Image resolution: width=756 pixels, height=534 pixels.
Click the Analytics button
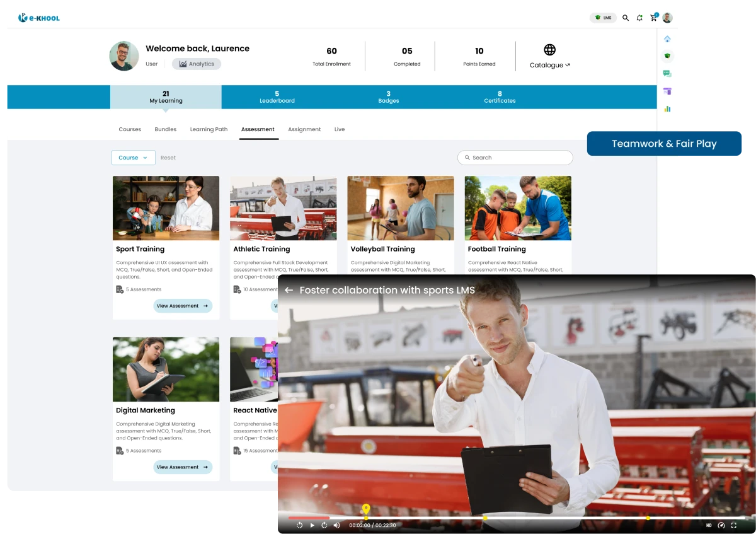click(197, 64)
